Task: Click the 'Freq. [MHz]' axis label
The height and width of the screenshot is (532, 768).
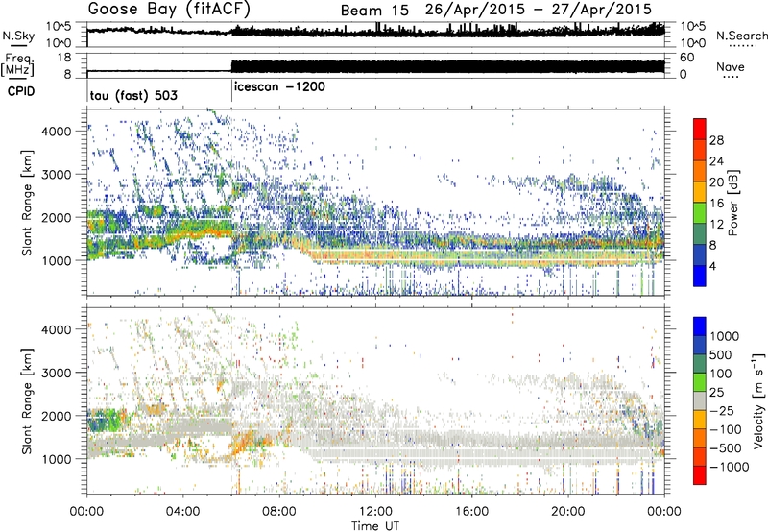Action: tap(19, 64)
